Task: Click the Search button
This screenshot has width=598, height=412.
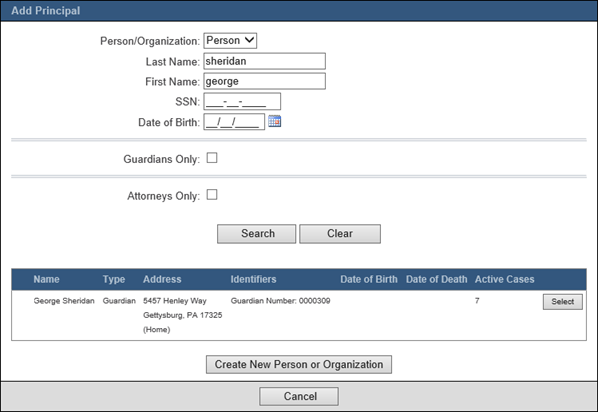Action: [257, 233]
